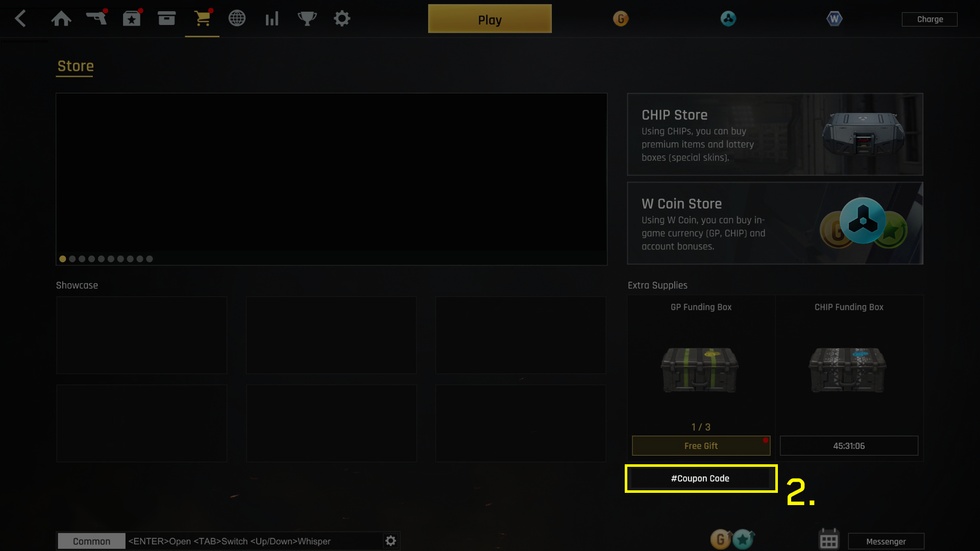Viewport: 980px width, 551px height.
Task: Open the trophy achievements icon
Action: [307, 19]
